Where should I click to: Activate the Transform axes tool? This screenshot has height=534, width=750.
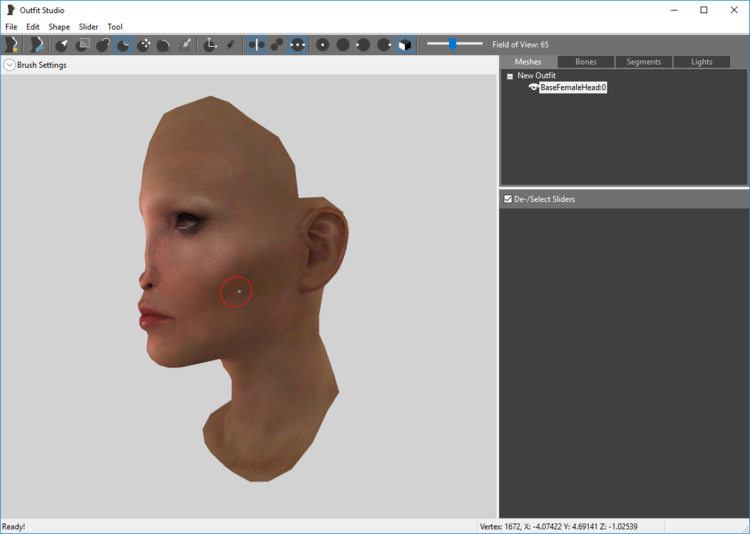210,45
